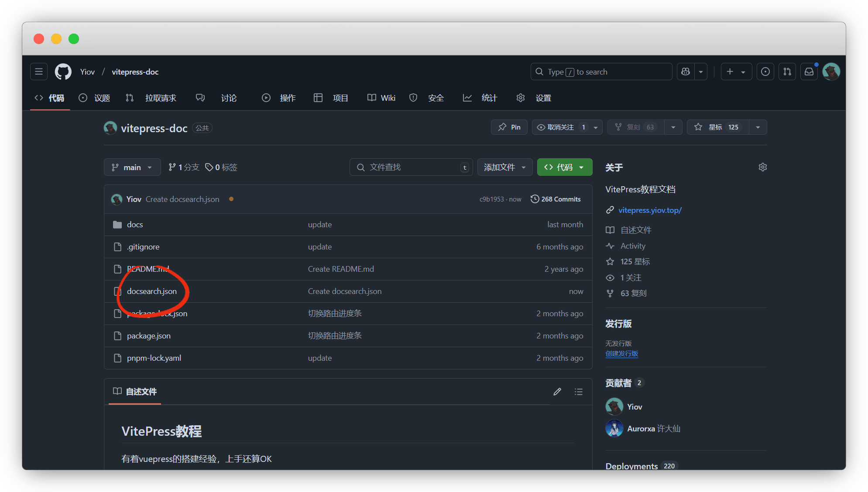Click the About section settings gear

pos(762,167)
